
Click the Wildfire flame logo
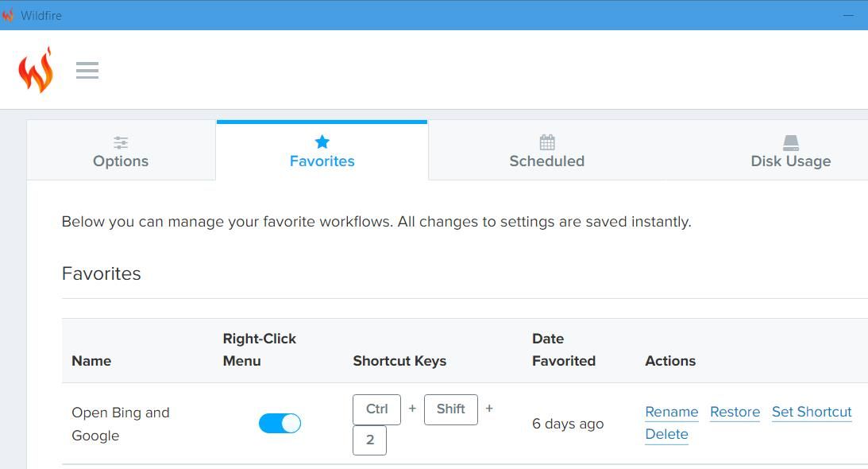click(36, 70)
